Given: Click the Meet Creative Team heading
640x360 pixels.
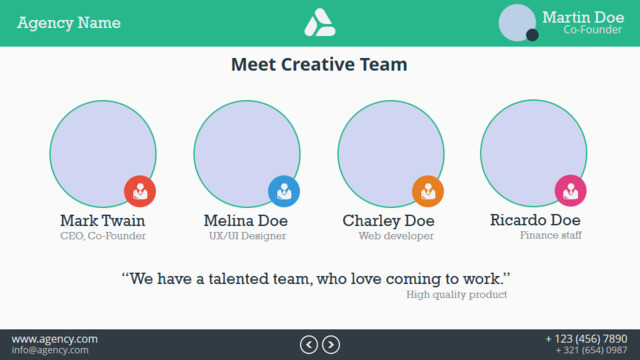Looking at the screenshot, I should pos(319,64).
